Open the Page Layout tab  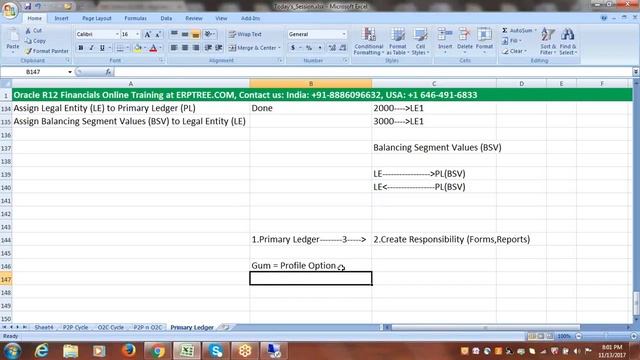97,18
